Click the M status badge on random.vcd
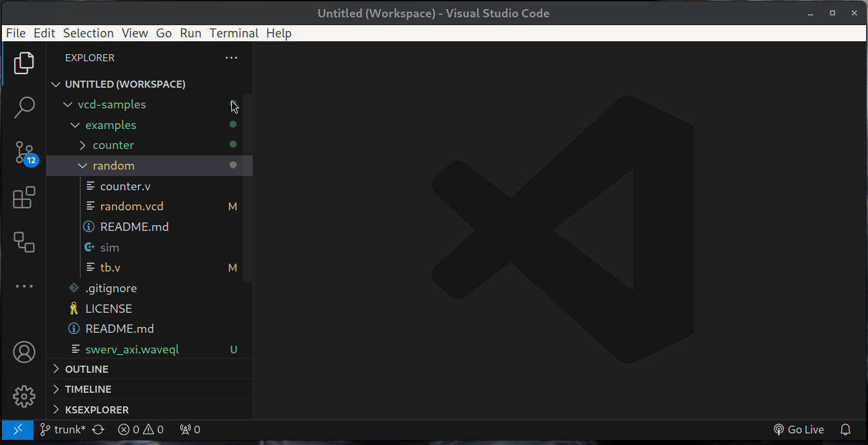868x445 pixels. (x=233, y=206)
